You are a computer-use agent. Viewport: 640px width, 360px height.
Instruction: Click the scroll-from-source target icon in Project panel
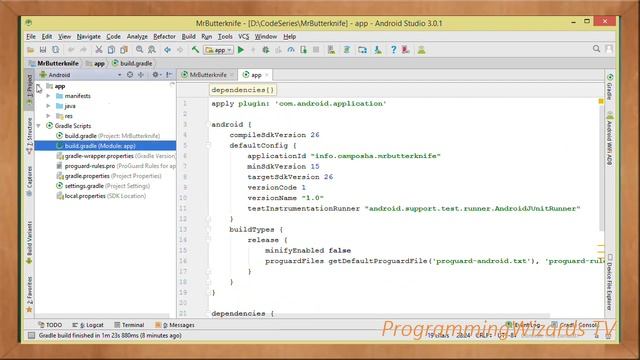(x=130, y=75)
